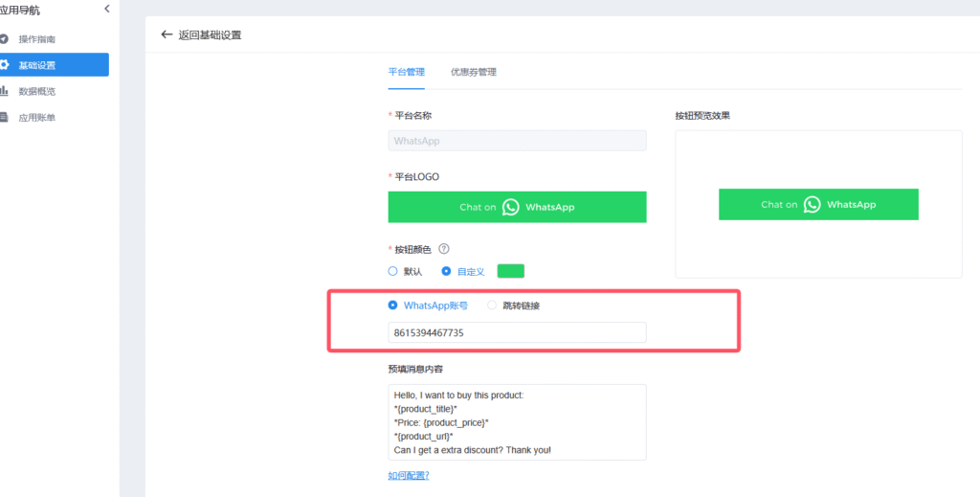Click the 操作指南 compass icon
This screenshot has height=497, width=980.
5,38
